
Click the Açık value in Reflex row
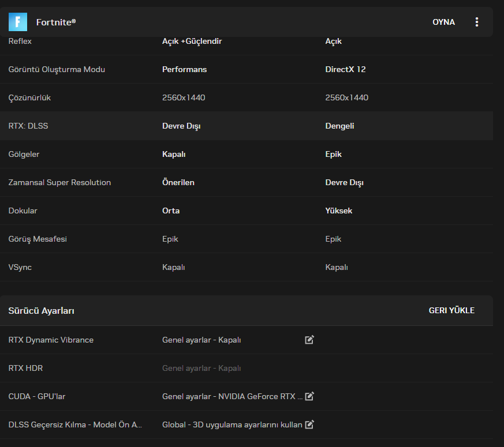[333, 41]
